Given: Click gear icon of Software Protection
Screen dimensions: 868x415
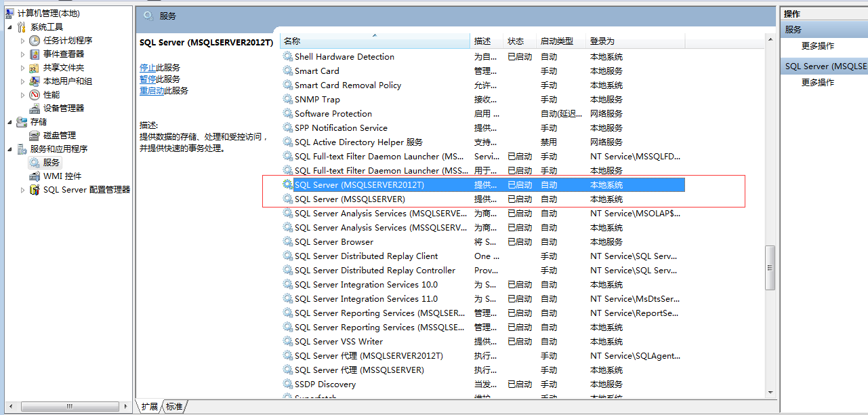Looking at the screenshot, I should pos(288,114).
